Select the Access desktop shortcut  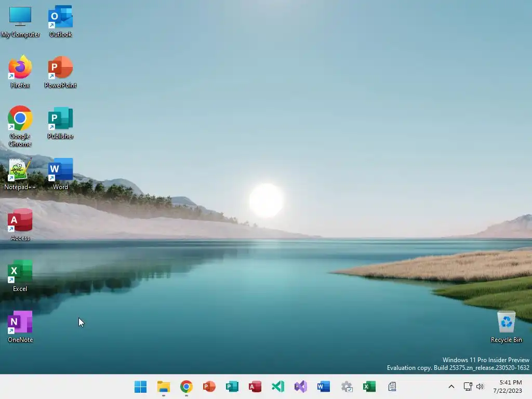pyautogui.click(x=20, y=224)
